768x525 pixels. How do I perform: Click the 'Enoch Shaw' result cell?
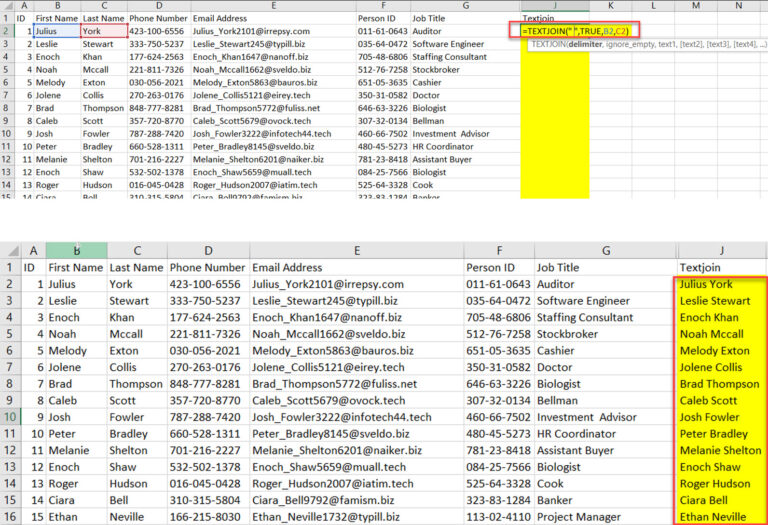(x=720, y=467)
